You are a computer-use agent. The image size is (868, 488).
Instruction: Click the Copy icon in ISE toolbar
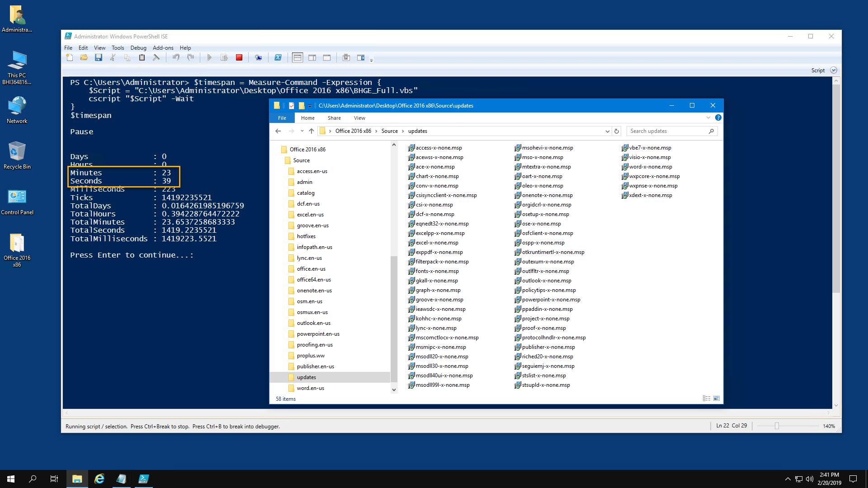coord(127,57)
